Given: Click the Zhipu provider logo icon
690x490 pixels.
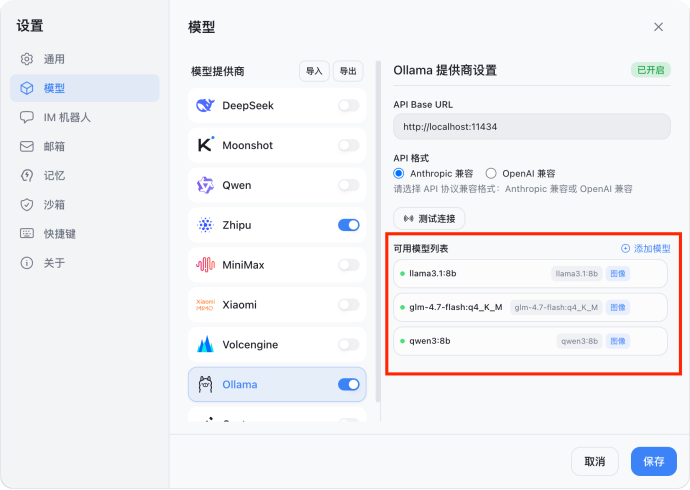Looking at the screenshot, I should [x=205, y=225].
